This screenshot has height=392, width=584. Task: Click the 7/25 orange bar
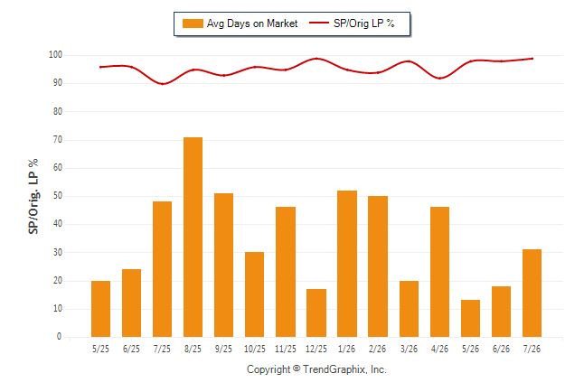click(162, 269)
